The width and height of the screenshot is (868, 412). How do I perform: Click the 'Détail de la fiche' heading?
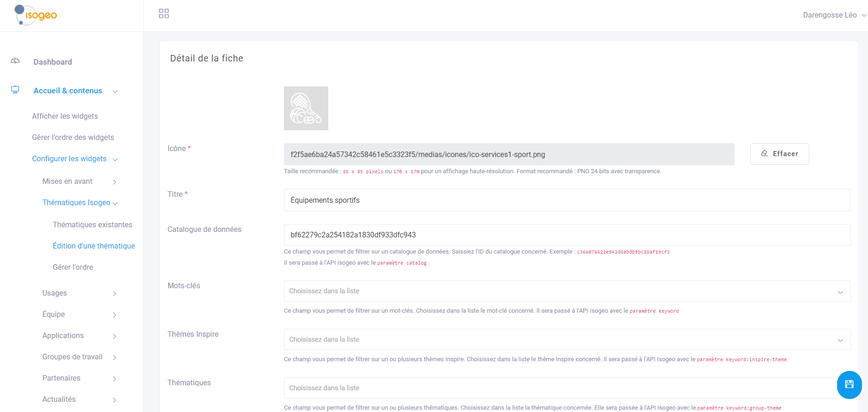click(206, 58)
